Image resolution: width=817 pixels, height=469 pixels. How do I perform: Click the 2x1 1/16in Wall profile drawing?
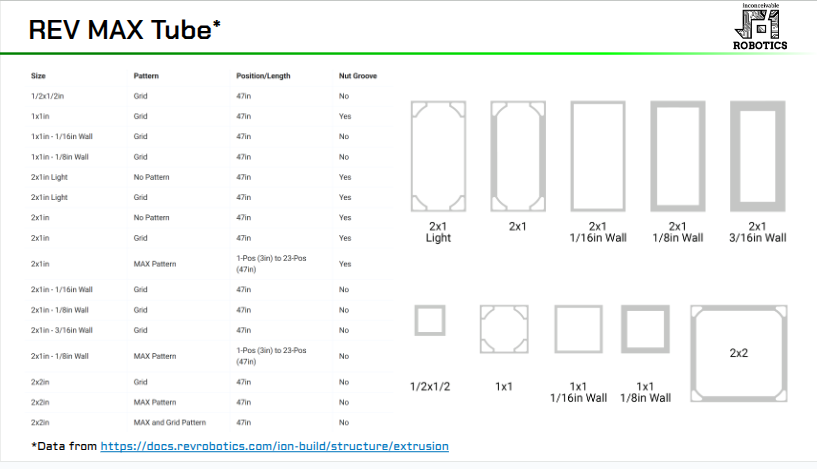pos(597,156)
